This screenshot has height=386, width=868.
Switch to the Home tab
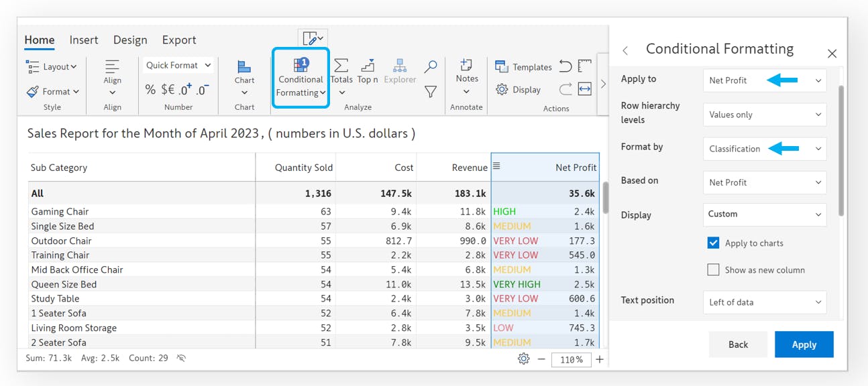[x=40, y=40]
